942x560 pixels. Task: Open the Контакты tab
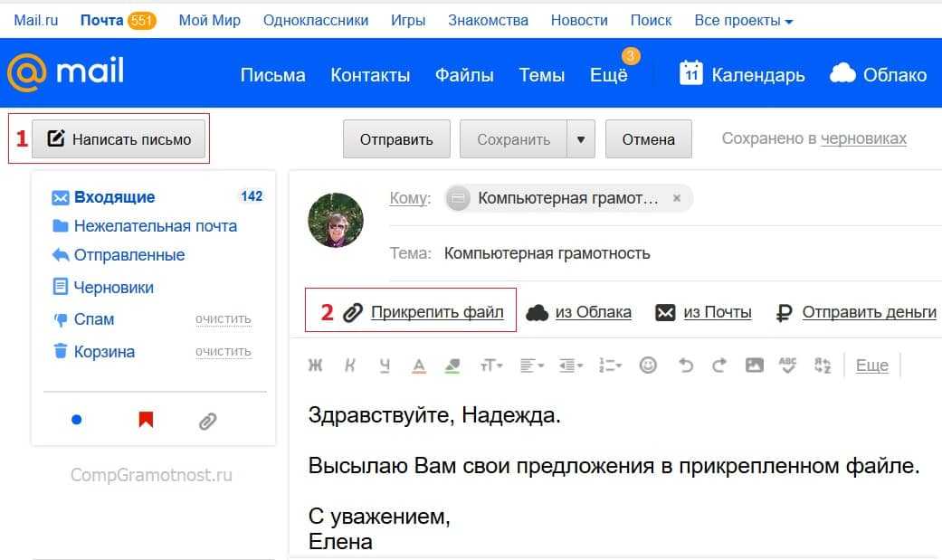(370, 75)
